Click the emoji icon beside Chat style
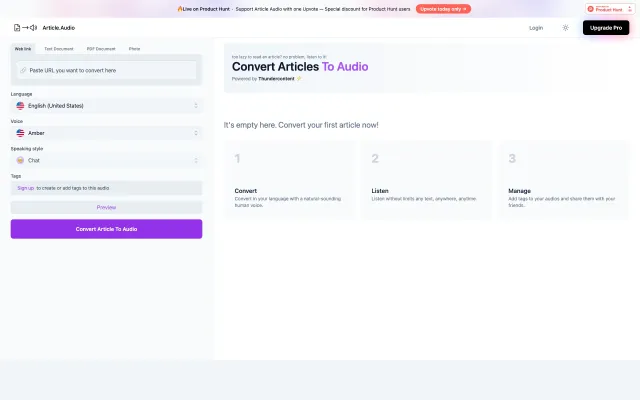The width and height of the screenshot is (640, 400). 20,160
